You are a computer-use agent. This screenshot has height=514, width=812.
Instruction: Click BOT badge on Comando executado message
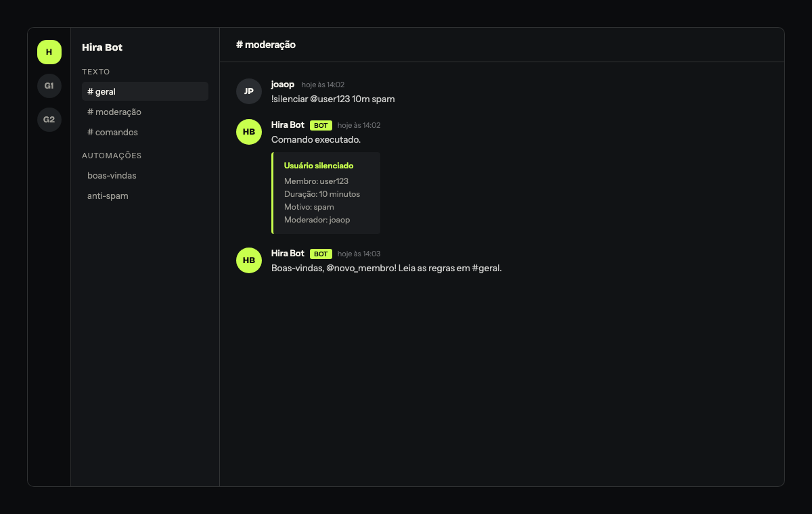tap(321, 125)
